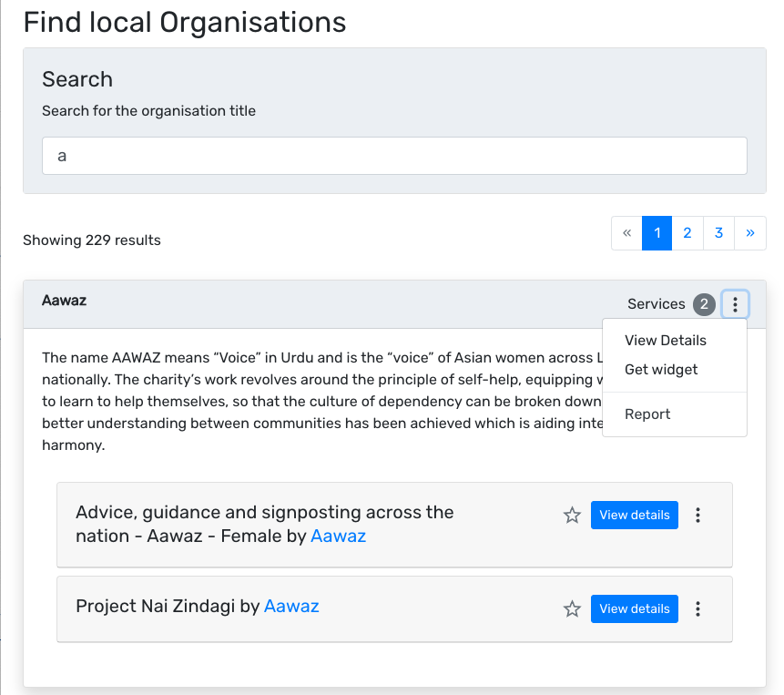This screenshot has height=695, width=784.
Task: Open three-dot menu for Project Nai Zindagi
Action: (x=697, y=608)
